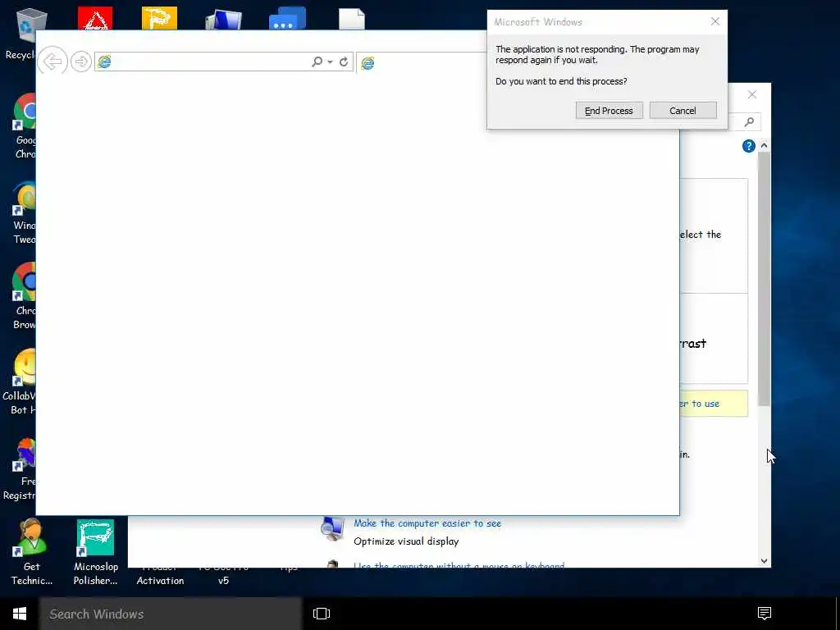Select the red triangle desktop icon

pos(95,18)
